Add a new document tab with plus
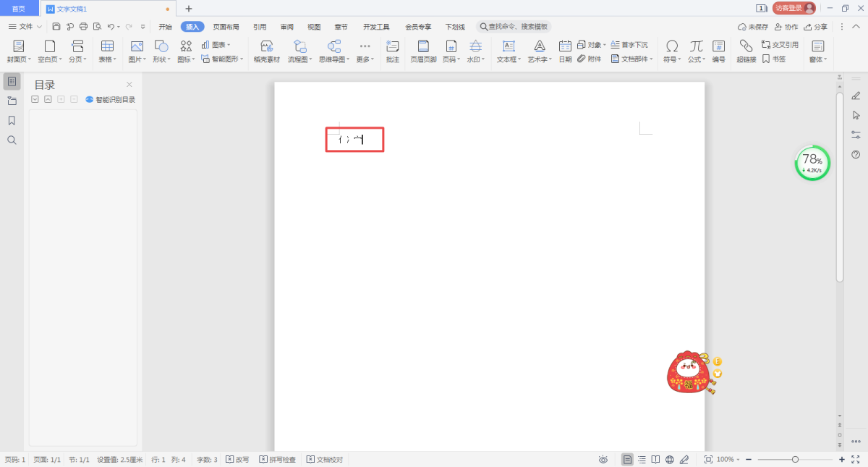Image resolution: width=868 pixels, height=467 pixels. click(x=189, y=9)
